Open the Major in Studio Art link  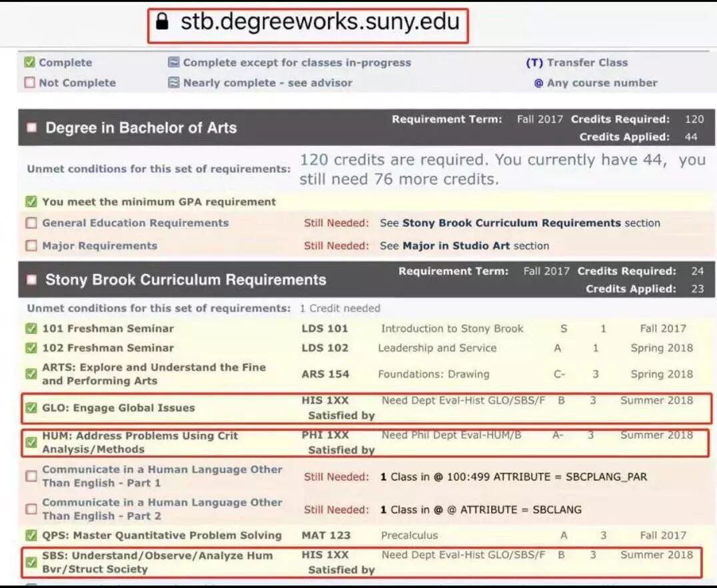[456, 246]
